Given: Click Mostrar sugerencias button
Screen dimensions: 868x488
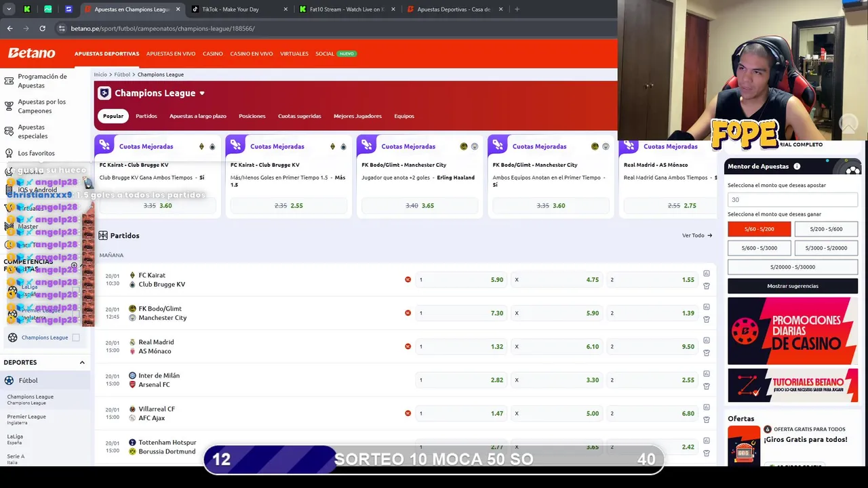Looking at the screenshot, I should tap(793, 286).
